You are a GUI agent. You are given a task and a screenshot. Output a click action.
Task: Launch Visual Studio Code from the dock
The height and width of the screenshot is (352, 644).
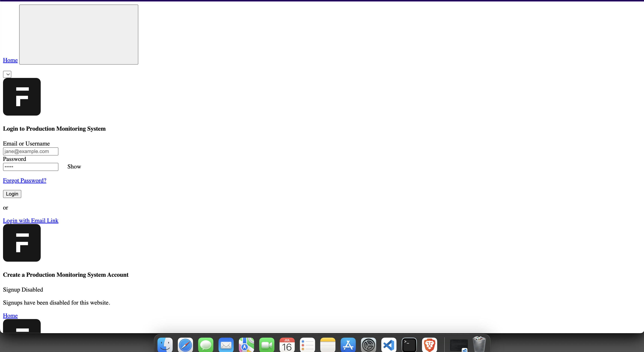coord(389,345)
